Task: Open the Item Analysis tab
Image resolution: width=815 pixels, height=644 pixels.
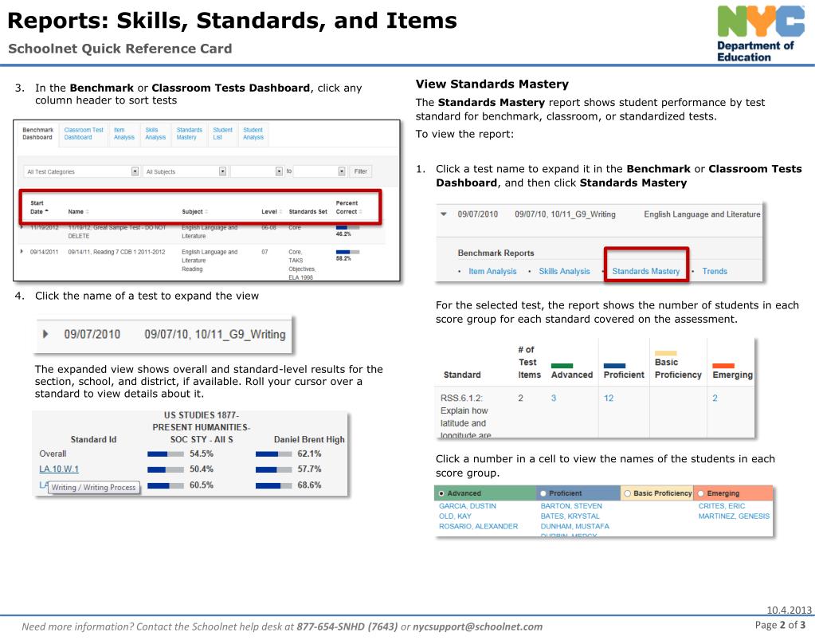Action: [x=123, y=134]
